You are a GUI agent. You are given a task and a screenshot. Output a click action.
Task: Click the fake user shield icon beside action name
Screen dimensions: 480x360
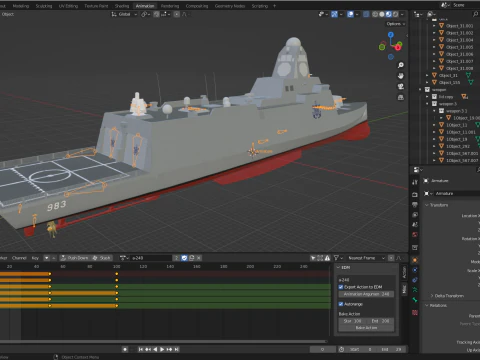click(x=184, y=258)
